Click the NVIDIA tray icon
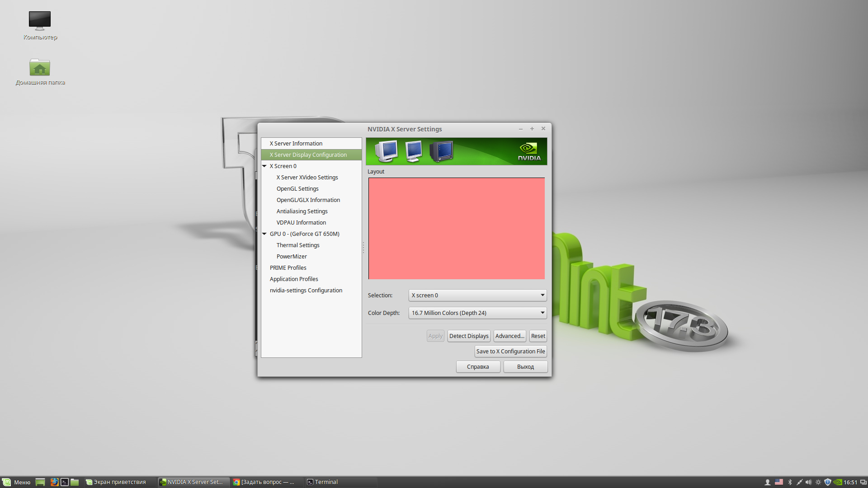 (x=838, y=482)
